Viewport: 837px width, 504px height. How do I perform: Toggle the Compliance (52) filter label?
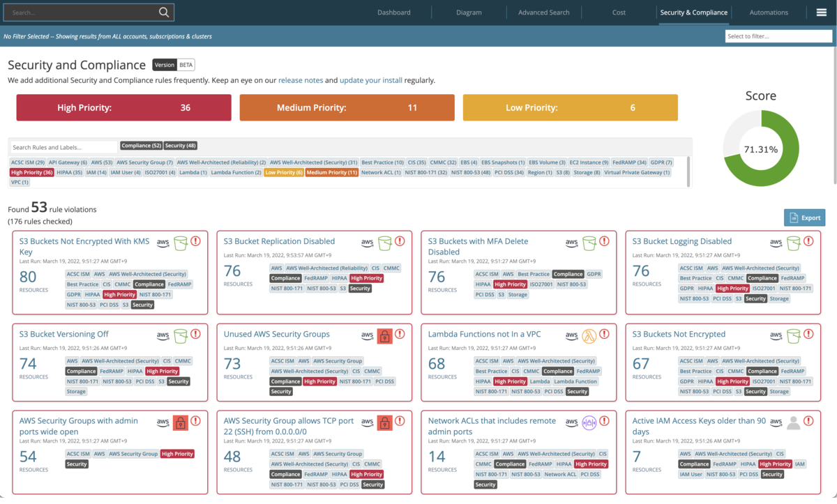pos(141,146)
